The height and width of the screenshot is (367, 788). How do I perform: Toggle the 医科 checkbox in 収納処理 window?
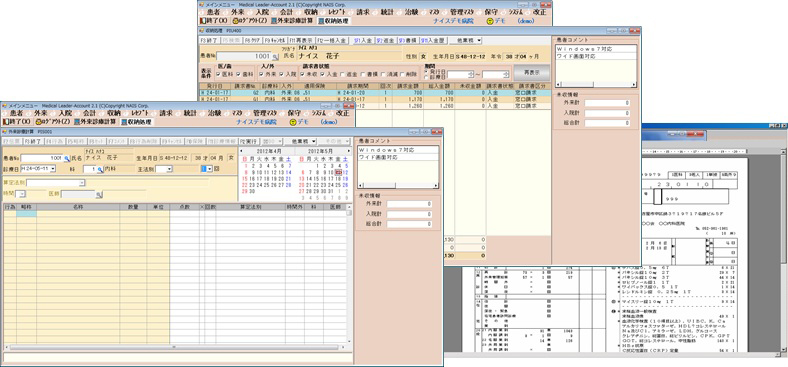tap(218, 74)
